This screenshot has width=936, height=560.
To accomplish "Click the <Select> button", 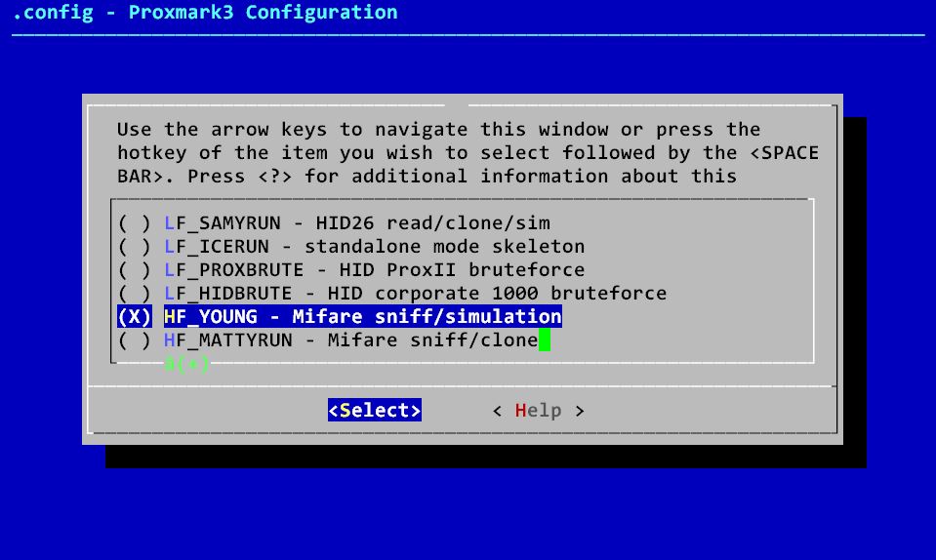I will point(375,411).
